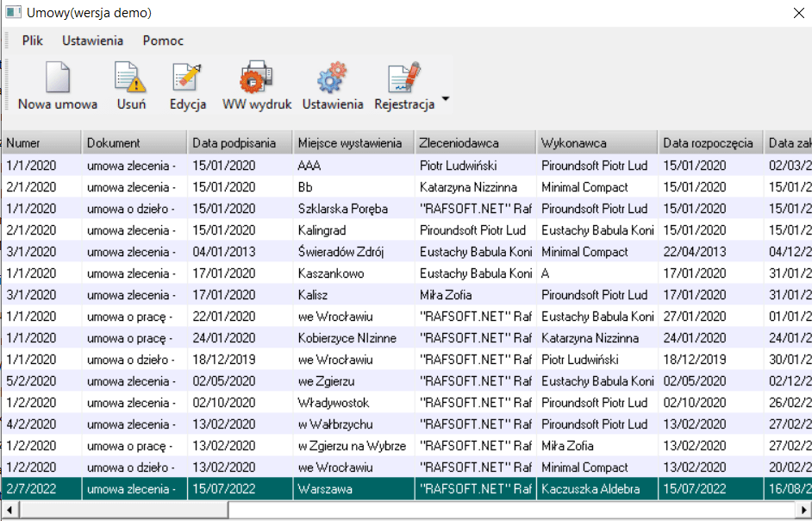Click the Zleceniodawca column header

(x=474, y=143)
